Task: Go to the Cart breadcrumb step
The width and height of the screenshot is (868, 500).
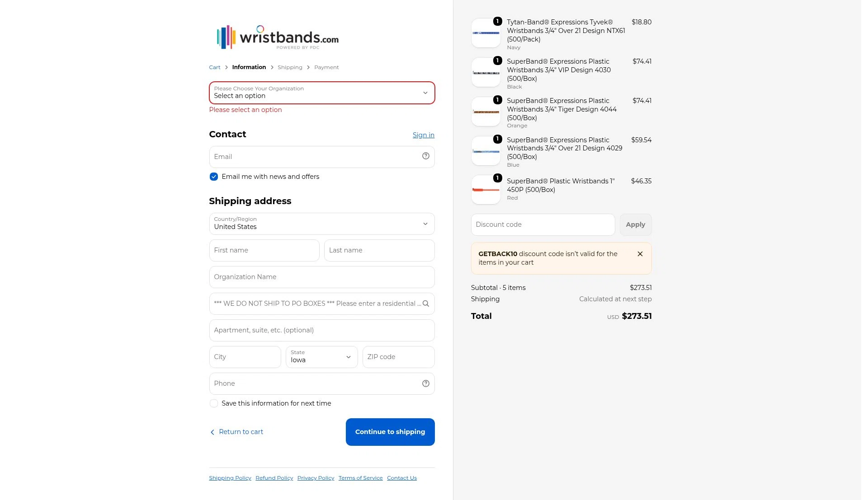Action: pyautogui.click(x=215, y=67)
